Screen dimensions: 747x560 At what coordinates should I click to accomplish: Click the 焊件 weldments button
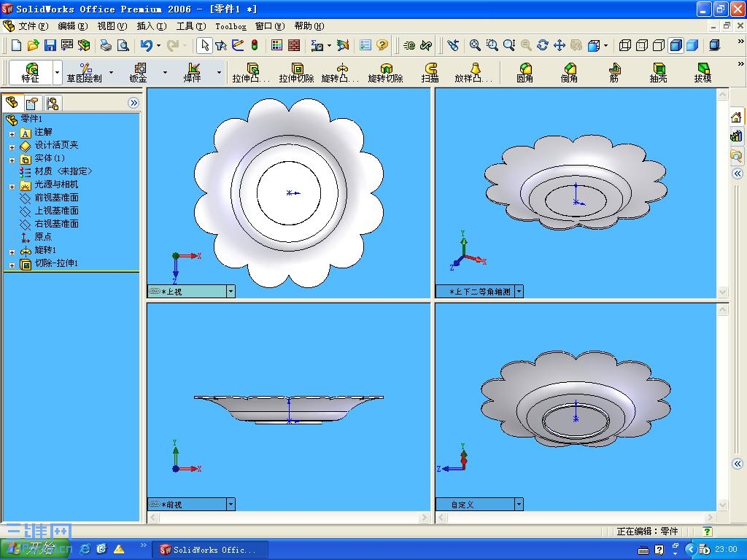pyautogui.click(x=193, y=72)
